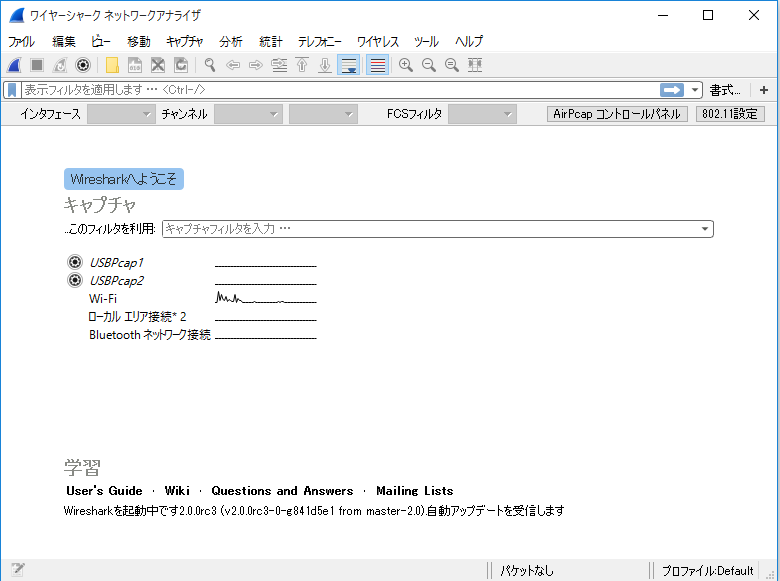Viewport: 780px width, 581px height.
Task: Click the status bar expert info icon
Action: click(x=18, y=569)
